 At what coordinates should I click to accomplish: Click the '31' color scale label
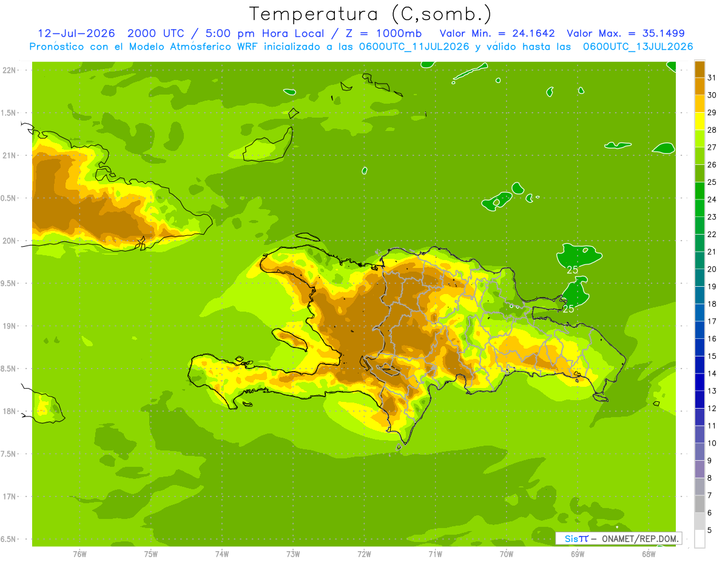(x=713, y=78)
